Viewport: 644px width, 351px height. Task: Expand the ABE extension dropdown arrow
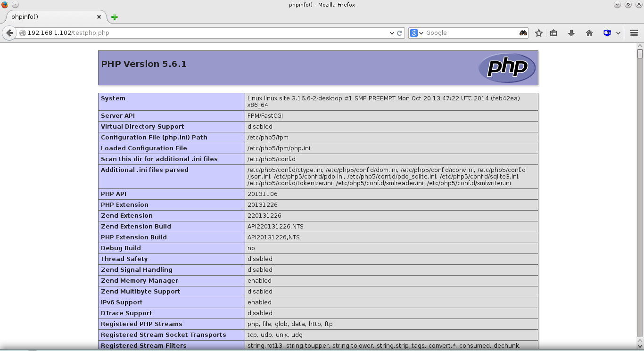(618, 33)
